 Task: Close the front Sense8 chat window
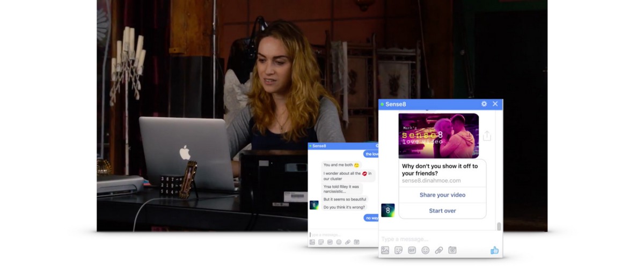[495, 104]
